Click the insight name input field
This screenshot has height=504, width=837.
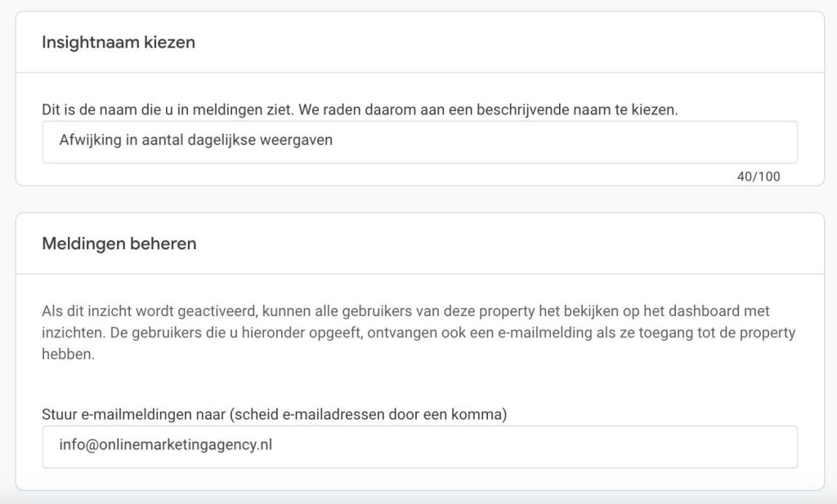[419, 142]
